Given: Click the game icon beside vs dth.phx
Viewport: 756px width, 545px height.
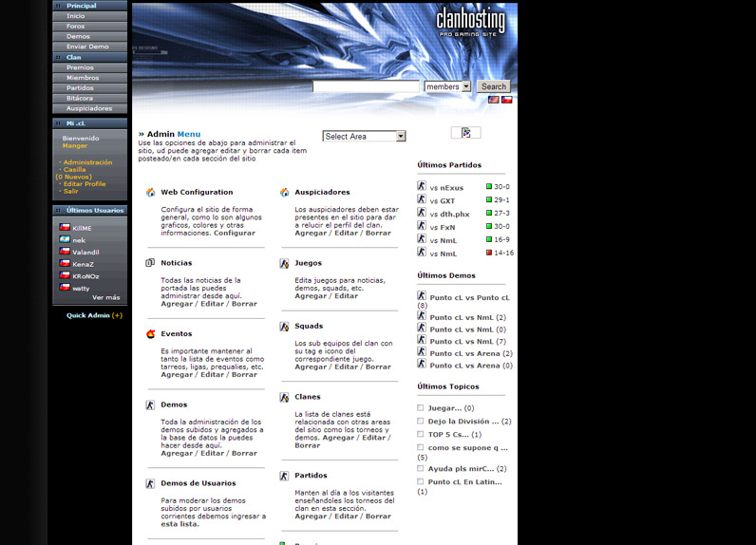Looking at the screenshot, I should 422,212.
